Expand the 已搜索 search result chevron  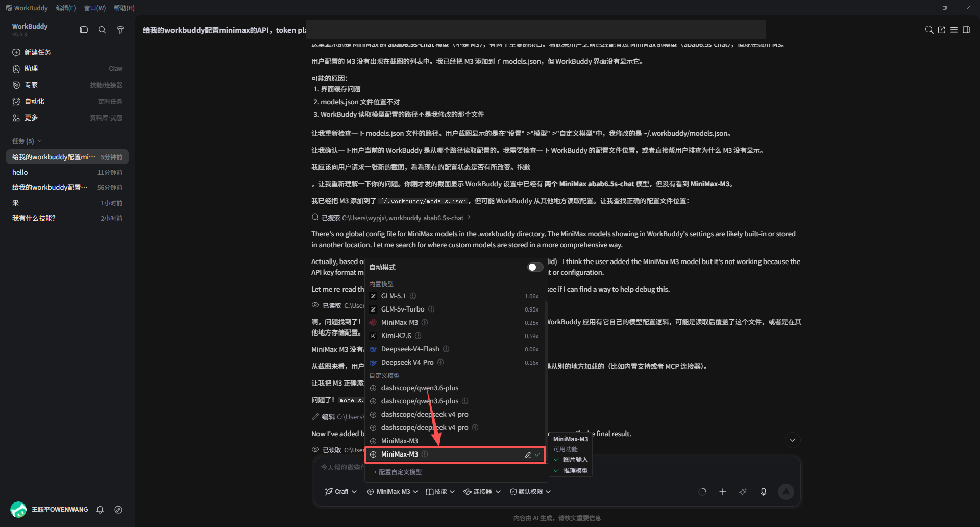click(469, 218)
